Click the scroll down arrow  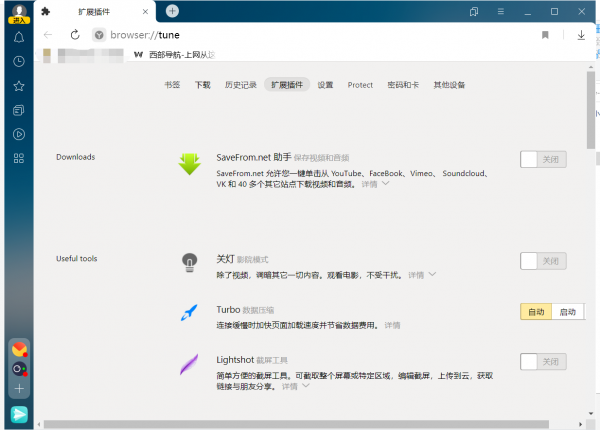click(x=591, y=414)
